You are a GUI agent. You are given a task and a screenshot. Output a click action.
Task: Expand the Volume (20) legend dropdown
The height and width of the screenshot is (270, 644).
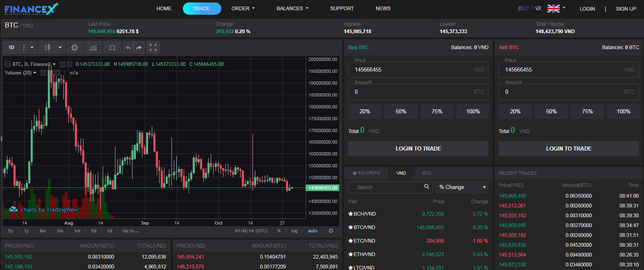coord(35,73)
